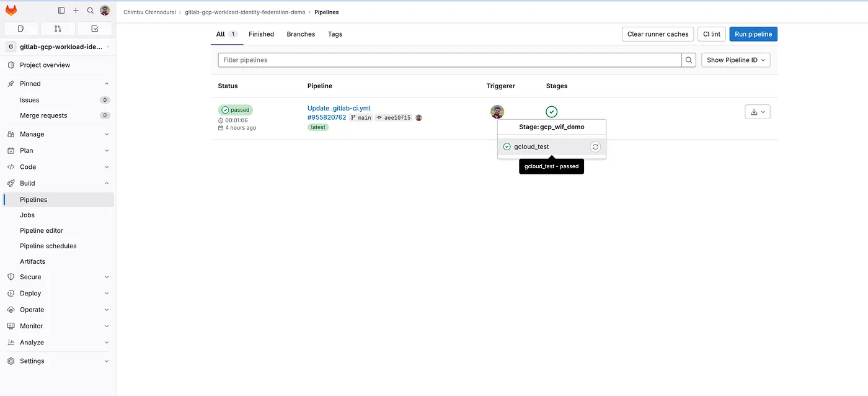Image resolution: width=868 pixels, height=396 pixels.
Task: Open the Show Pipeline ID dropdown
Action: pyautogui.click(x=736, y=60)
